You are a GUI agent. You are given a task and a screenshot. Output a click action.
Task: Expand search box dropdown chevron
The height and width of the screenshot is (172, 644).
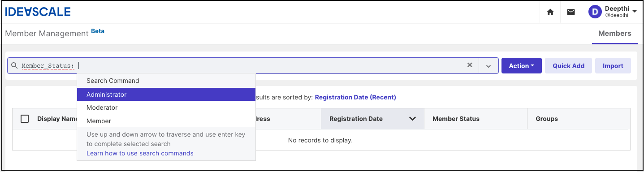(488, 66)
